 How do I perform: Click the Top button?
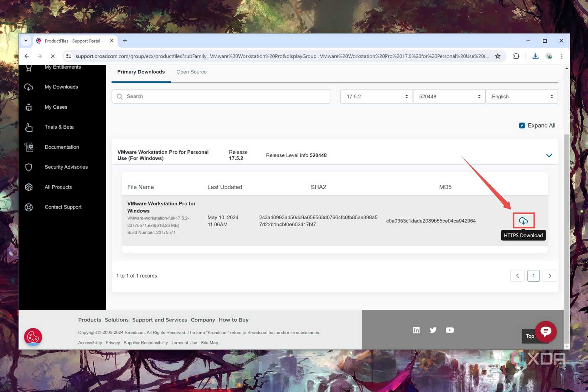tap(530, 336)
